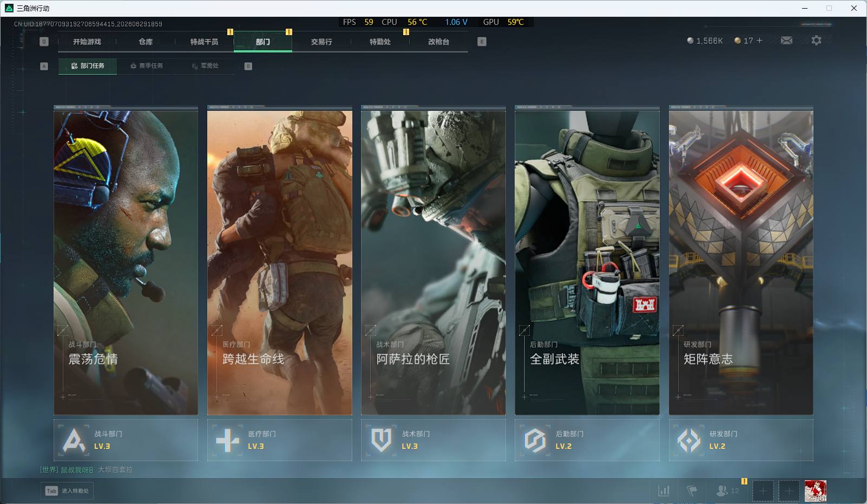Select the 部门任务 sub-tab

88,66
